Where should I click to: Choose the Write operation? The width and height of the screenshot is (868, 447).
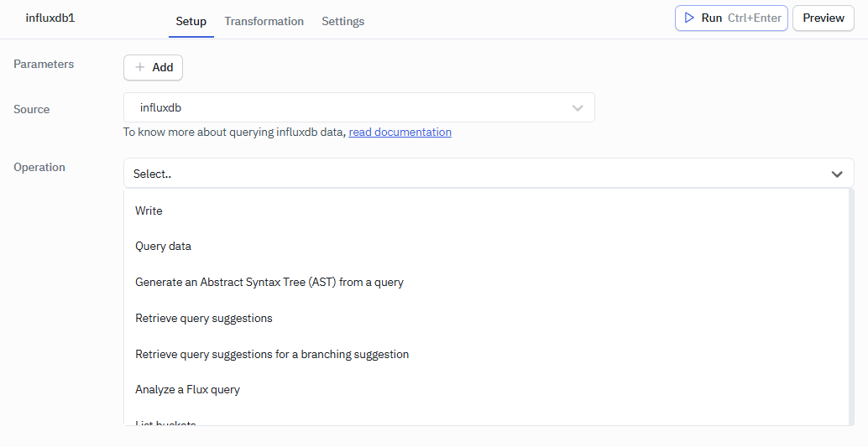click(149, 211)
